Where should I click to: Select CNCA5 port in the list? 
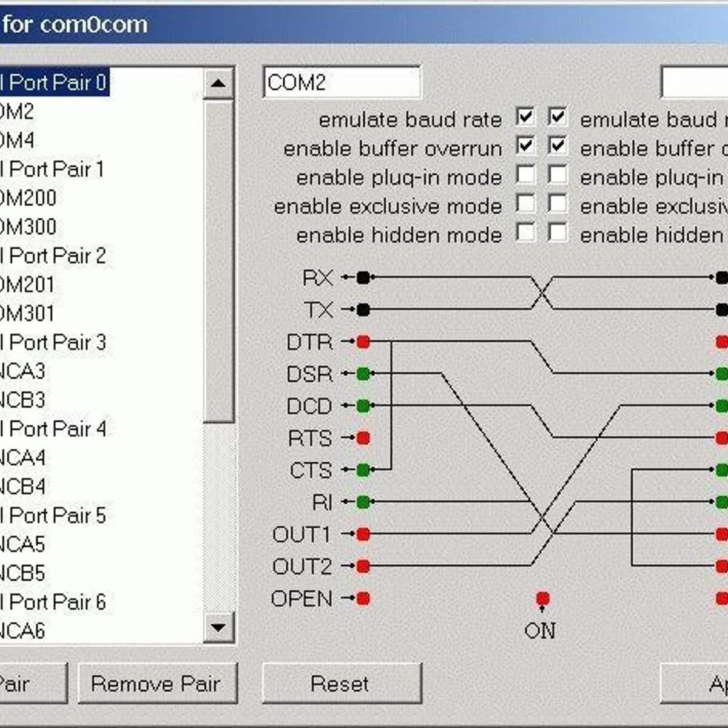23,544
